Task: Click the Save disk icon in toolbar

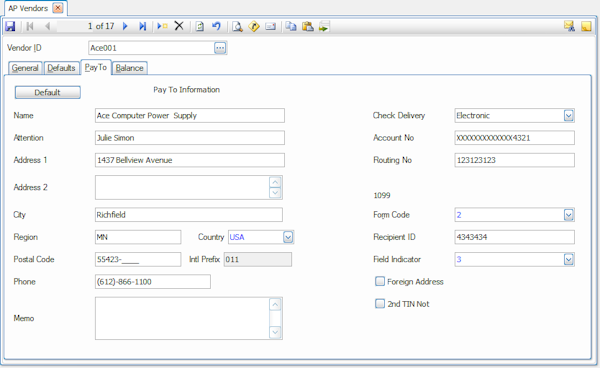Action: click(10, 26)
